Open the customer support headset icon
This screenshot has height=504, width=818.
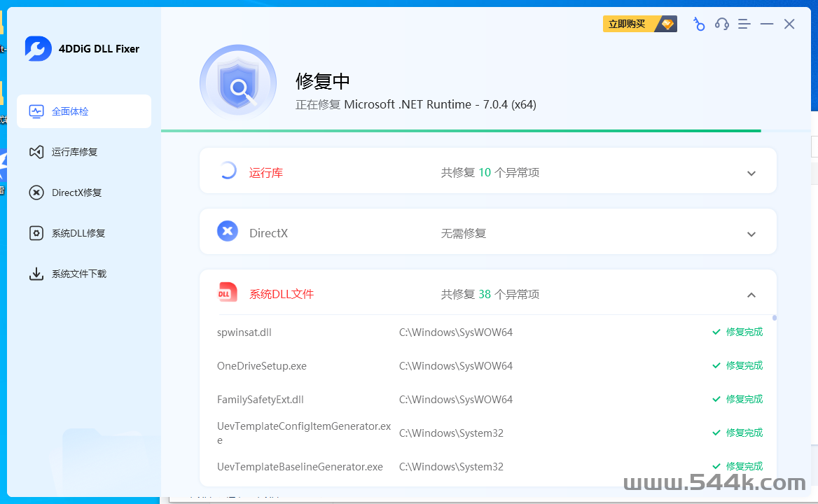click(x=721, y=24)
